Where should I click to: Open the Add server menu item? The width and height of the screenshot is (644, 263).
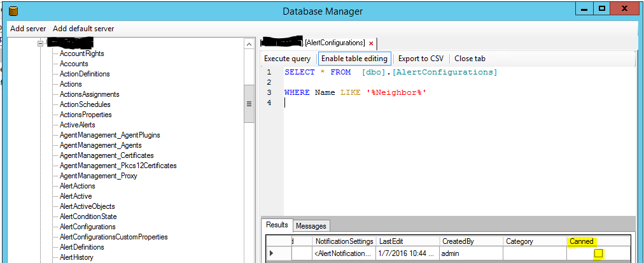coord(29,29)
